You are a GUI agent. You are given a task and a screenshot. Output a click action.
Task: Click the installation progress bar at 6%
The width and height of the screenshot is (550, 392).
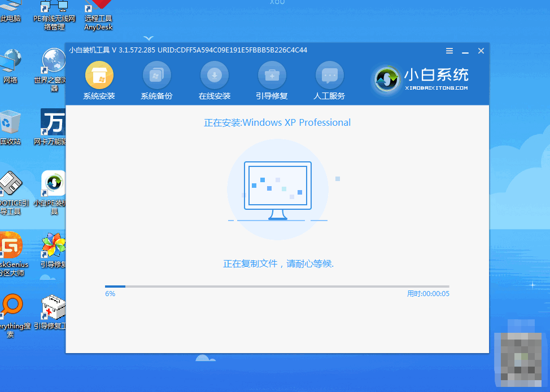[277, 286]
